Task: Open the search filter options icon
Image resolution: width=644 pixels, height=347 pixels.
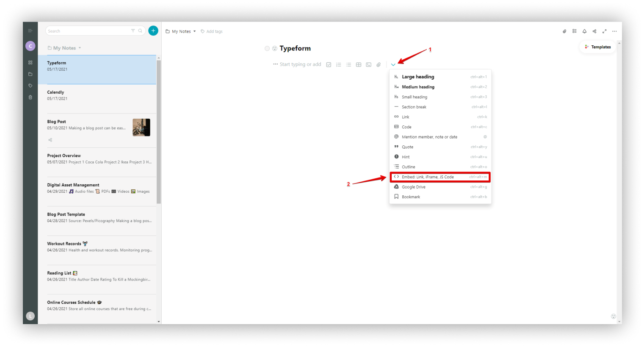Action: tap(133, 31)
